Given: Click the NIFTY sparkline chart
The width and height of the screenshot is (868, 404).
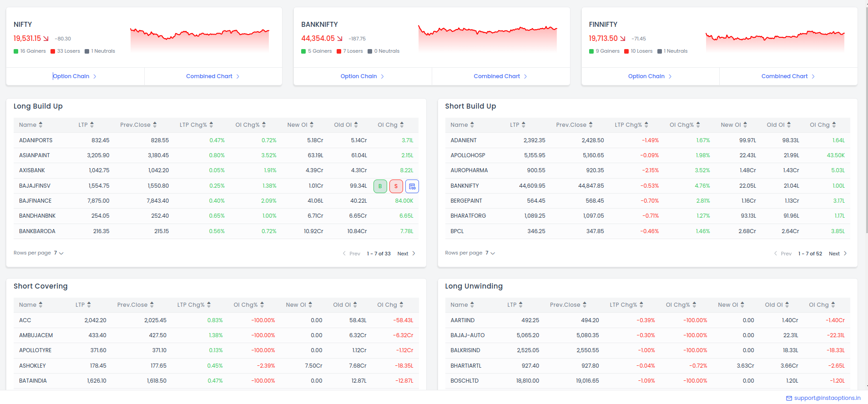Looking at the screenshot, I should 200,40.
